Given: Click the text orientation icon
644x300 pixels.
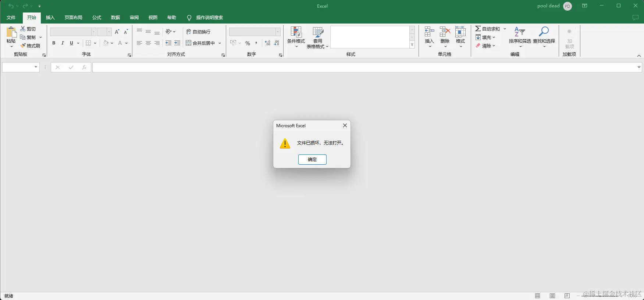Looking at the screenshot, I should [x=168, y=32].
